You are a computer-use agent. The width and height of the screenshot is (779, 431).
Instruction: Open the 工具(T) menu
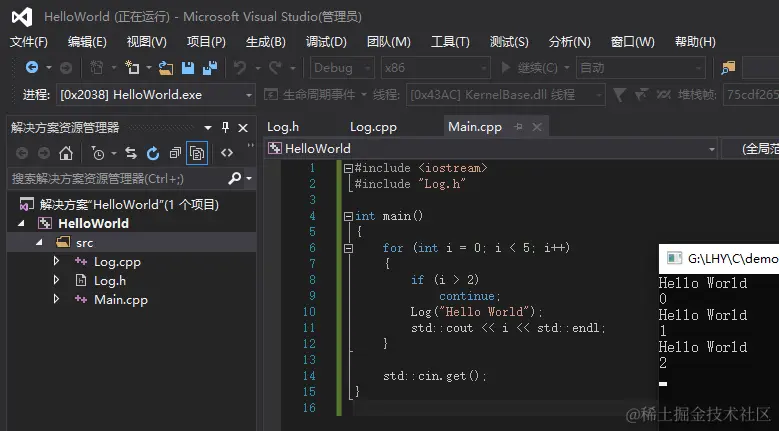click(x=450, y=42)
